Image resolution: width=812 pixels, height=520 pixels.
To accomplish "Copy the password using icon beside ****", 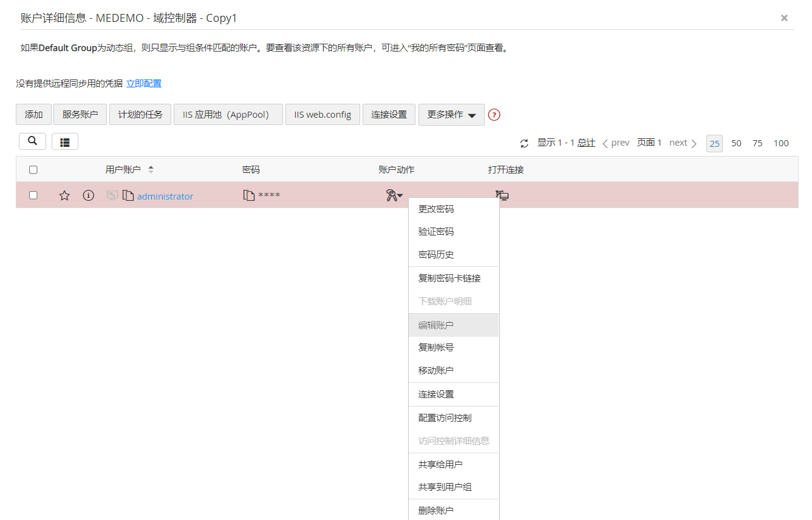I will coord(249,195).
